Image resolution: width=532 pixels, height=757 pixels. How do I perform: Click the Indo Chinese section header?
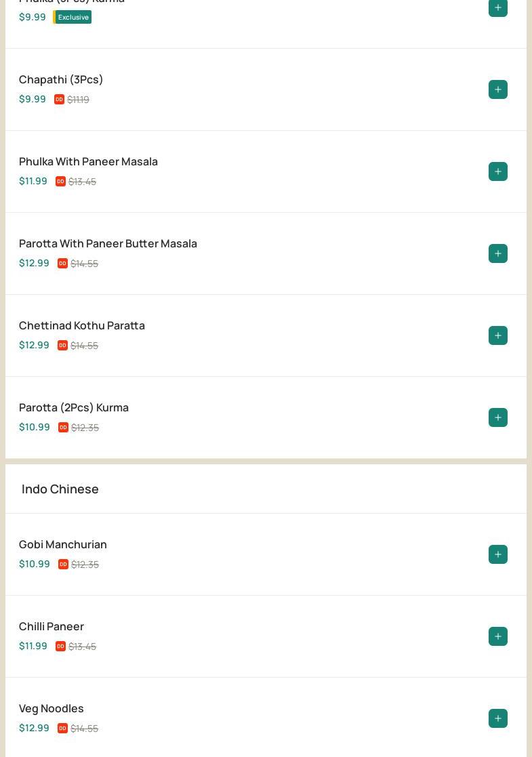coord(60,489)
